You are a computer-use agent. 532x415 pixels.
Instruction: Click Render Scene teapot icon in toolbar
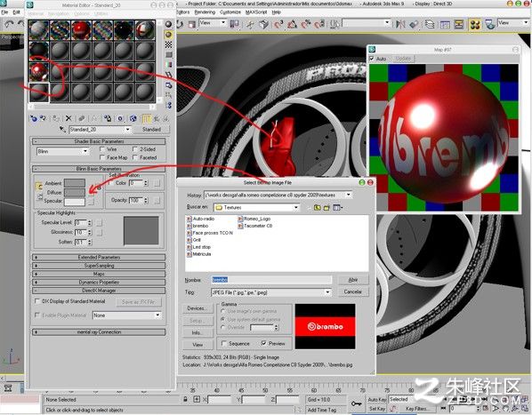coord(489,24)
